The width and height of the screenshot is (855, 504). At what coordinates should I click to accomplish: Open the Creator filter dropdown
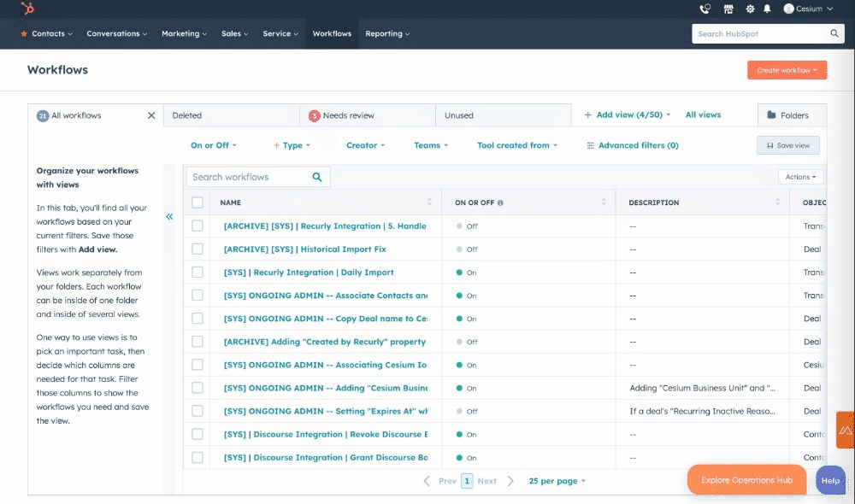[x=365, y=145]
